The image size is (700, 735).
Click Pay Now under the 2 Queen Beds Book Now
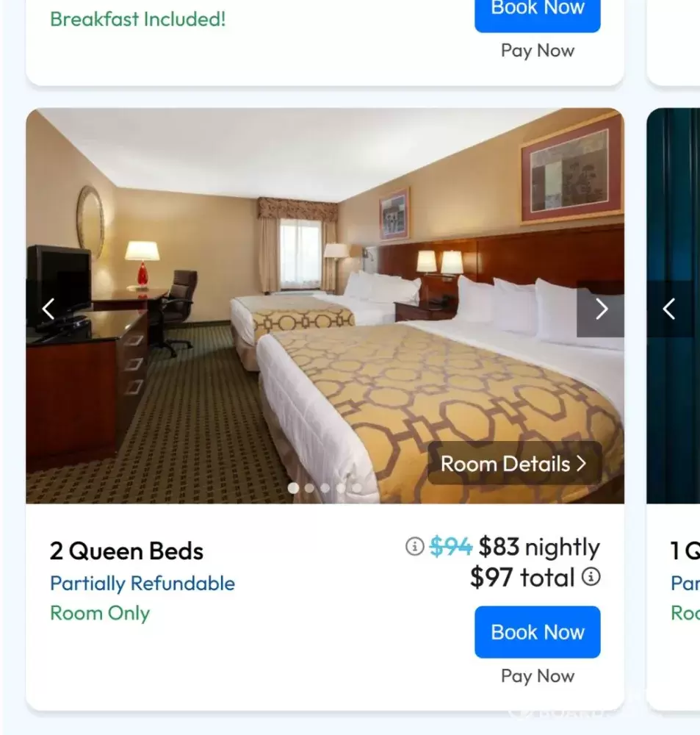tap(538, 676)
